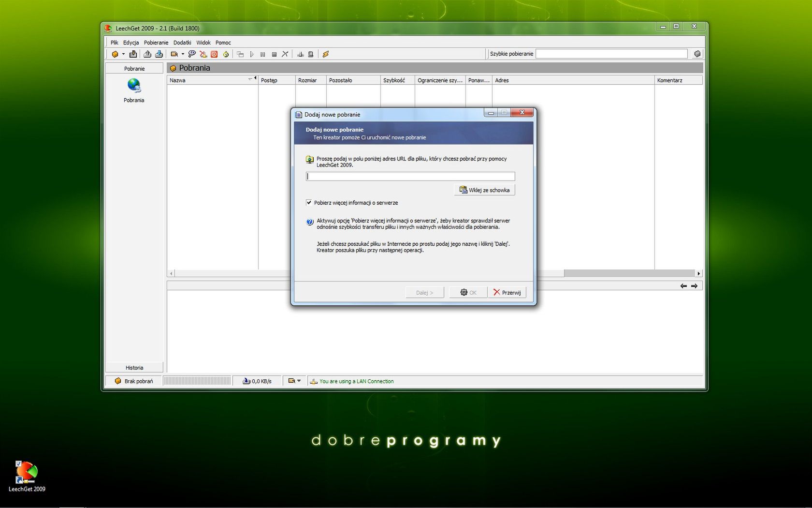Click the clipboard paste-download toolbar icon

[x=133, y=54]
